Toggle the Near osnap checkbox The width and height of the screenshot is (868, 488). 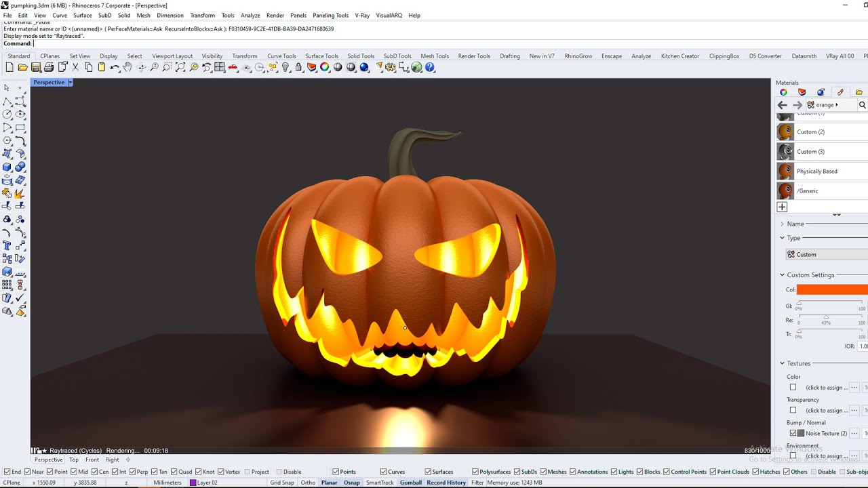pos(28,472)
